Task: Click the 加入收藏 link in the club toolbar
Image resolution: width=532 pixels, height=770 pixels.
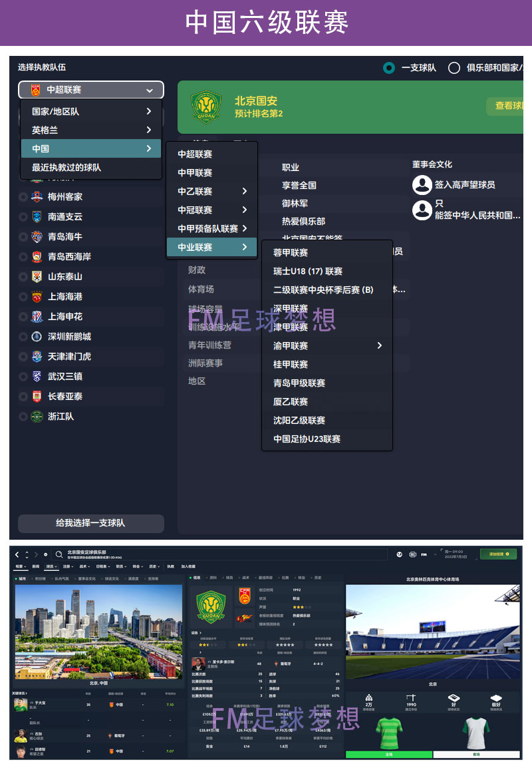Action: (x=188, y=567)
